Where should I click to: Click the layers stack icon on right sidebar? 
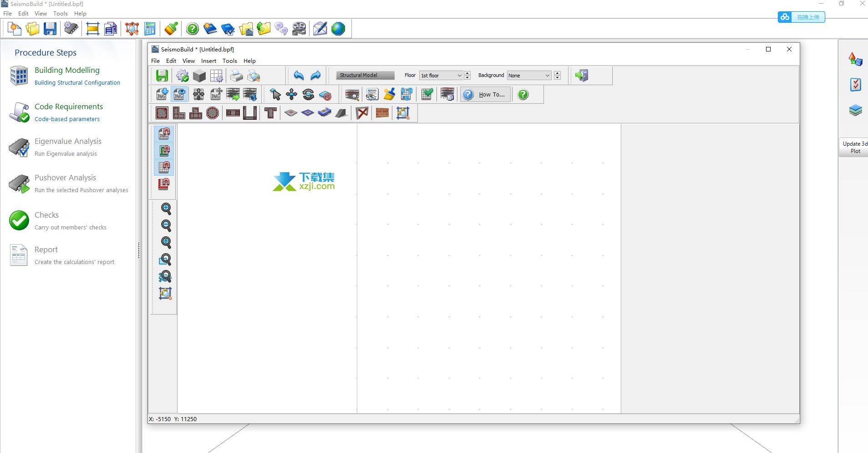click(856, 111)
